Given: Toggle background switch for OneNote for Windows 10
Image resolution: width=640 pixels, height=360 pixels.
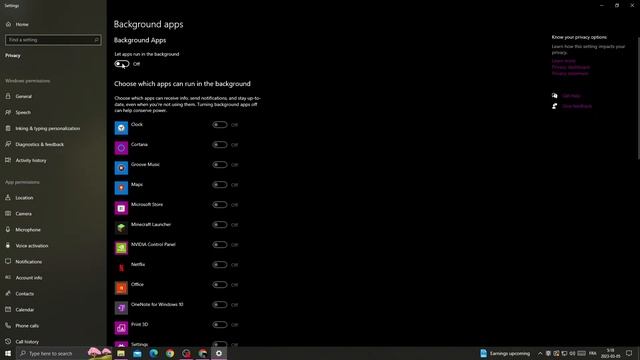Looking at the screenshot, I should point(220,304).
